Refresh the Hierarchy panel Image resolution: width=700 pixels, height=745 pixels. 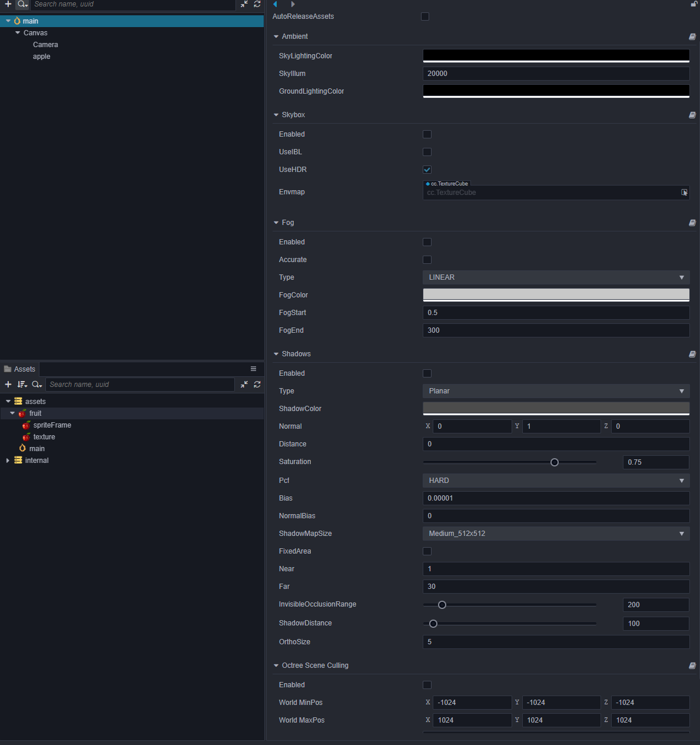click(257, 4)
